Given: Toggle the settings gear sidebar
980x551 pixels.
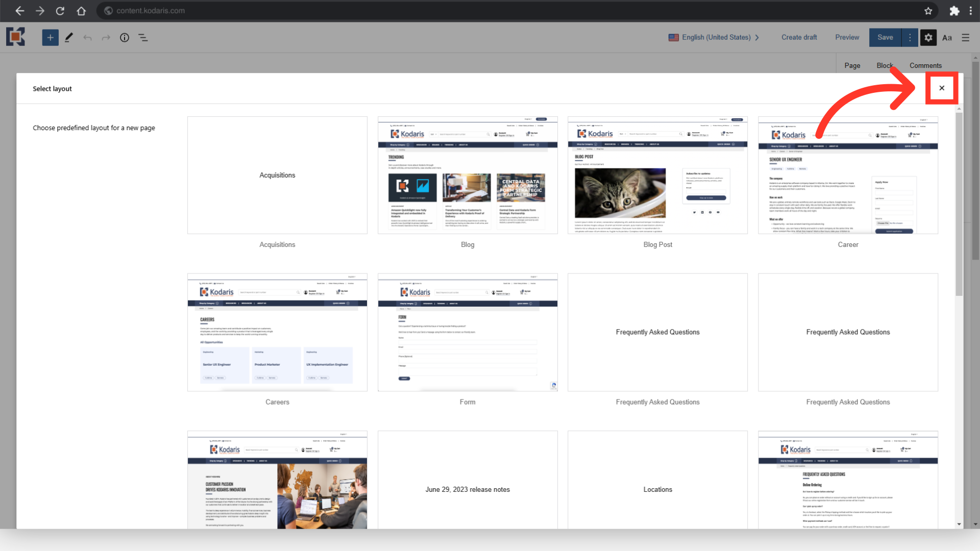Looking at the screenshot, I should tap(928, 37).
